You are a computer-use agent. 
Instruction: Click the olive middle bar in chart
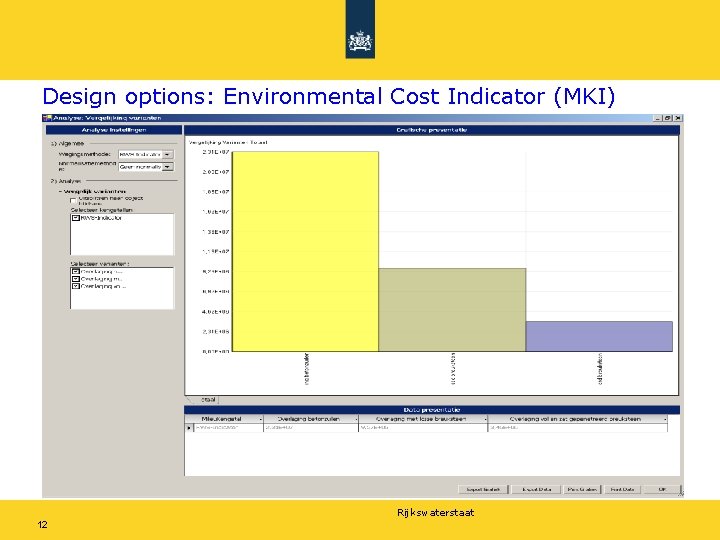tap(452, 310)
